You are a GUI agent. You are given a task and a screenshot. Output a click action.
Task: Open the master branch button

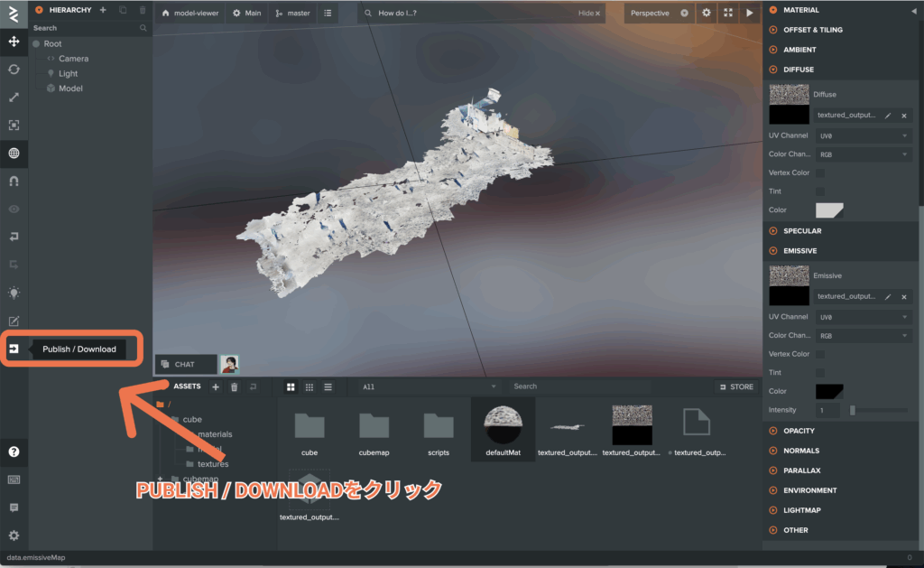click(x=293, y=13)
